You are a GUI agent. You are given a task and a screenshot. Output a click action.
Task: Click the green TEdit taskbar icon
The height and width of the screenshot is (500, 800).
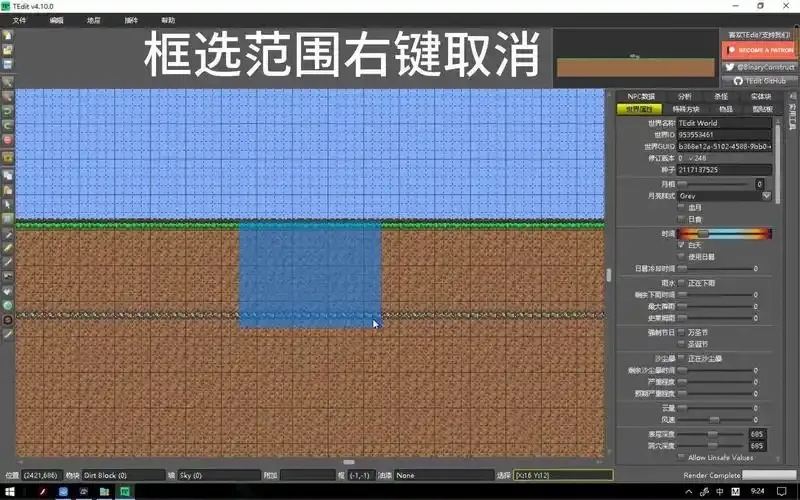[125, 492]
